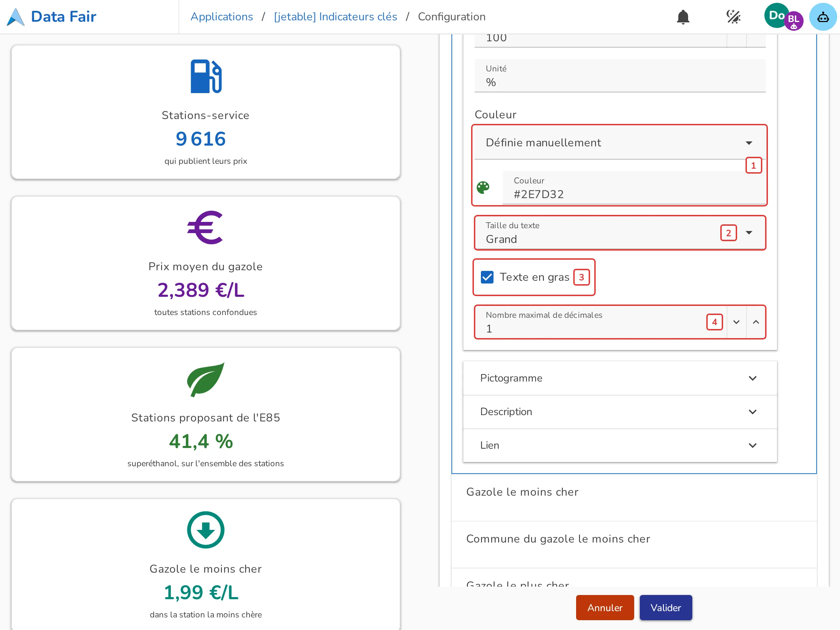Screen dimensions: 840x630
Task: Increase the maximum decimals value
Action: click(756, 322)
